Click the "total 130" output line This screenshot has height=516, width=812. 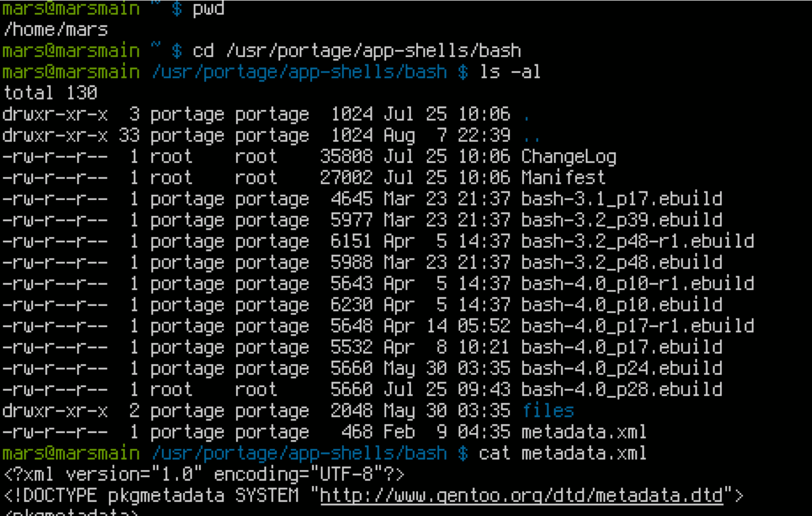(50, 93)
